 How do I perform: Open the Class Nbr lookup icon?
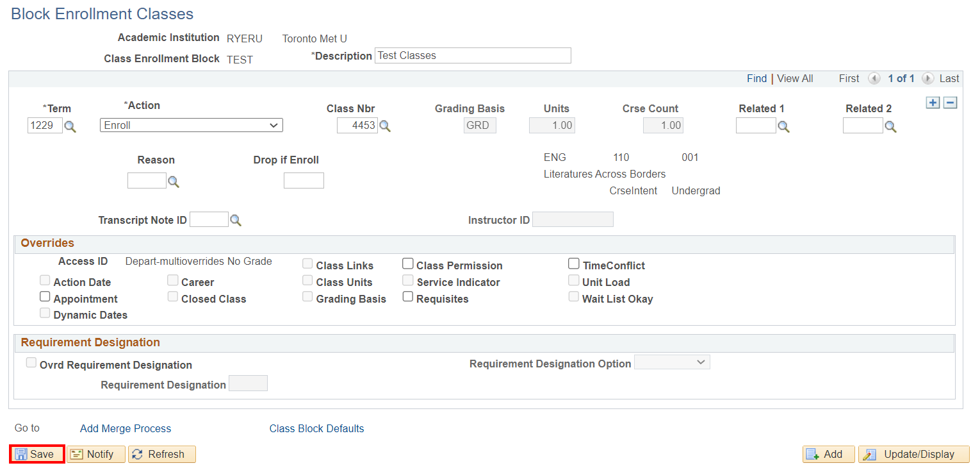tap(385, 126)
